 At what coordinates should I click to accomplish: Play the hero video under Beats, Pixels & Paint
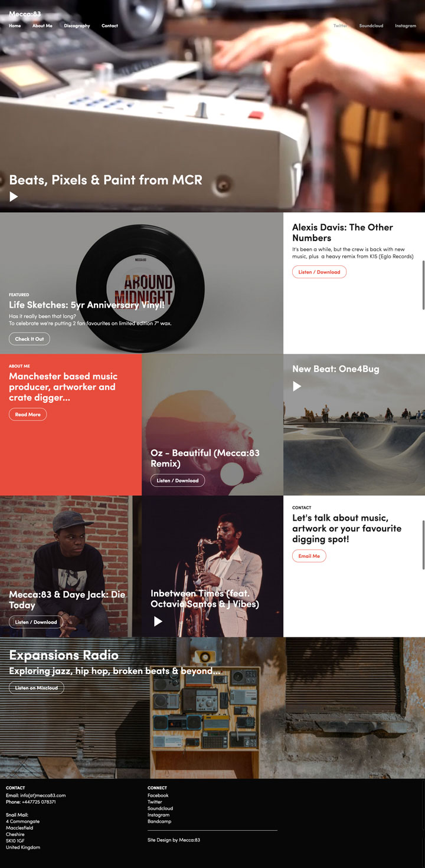14,196
